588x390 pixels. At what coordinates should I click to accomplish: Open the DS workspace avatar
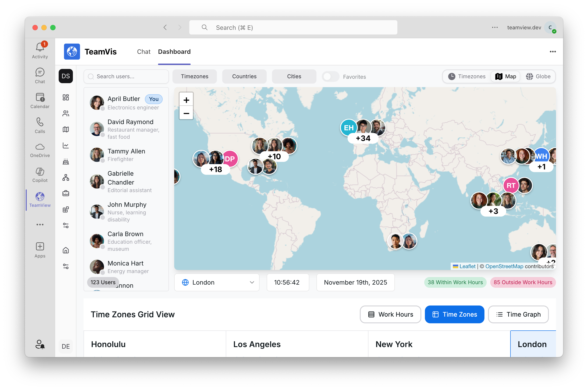pos(66,76)
